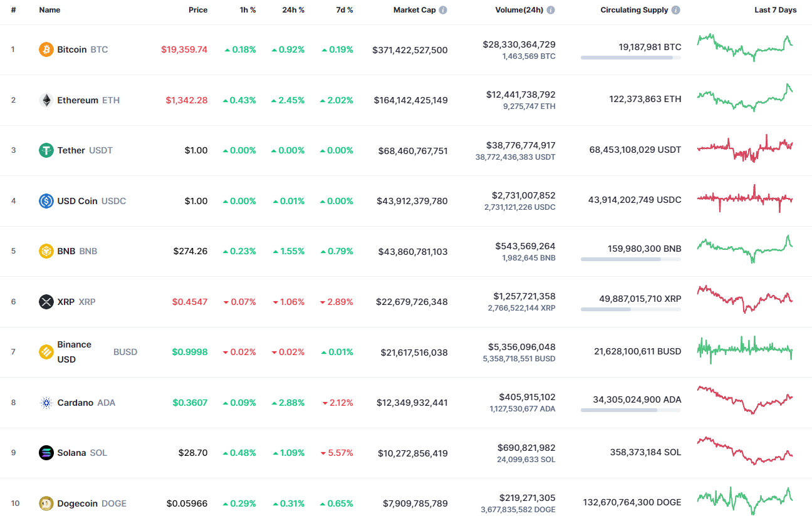
Task: Click the 122,373,863 ETH supply value
Action: [x=645, y=99]
